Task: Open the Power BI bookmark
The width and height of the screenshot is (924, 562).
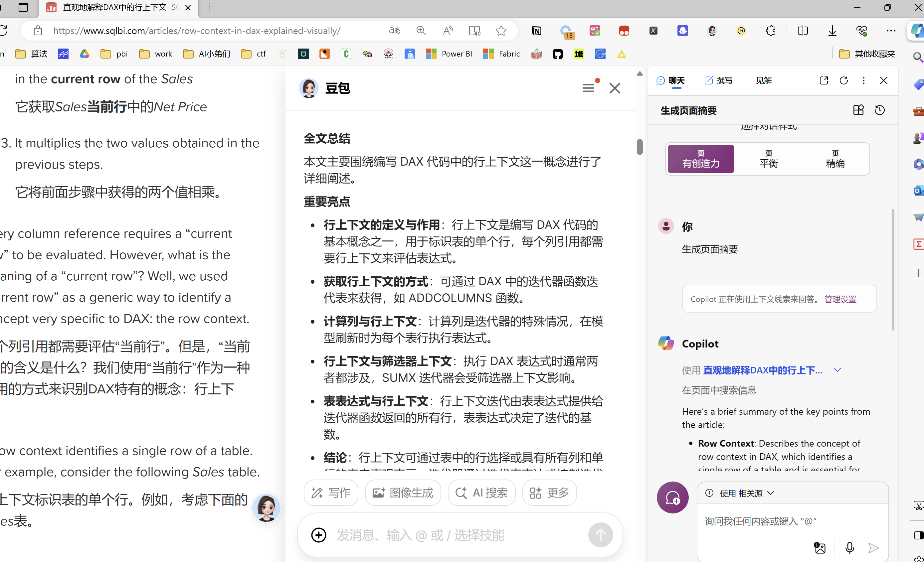Action: (x=449, y=54)
